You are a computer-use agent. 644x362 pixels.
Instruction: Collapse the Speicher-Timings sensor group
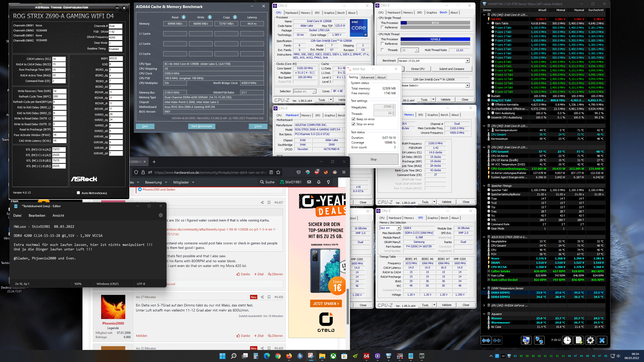coord(484,186)
